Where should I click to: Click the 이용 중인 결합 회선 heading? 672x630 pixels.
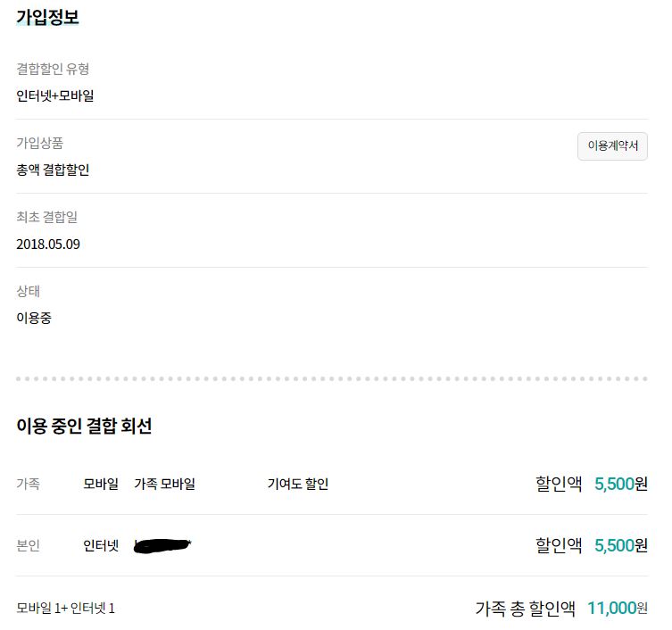click(x=84, y=427)
